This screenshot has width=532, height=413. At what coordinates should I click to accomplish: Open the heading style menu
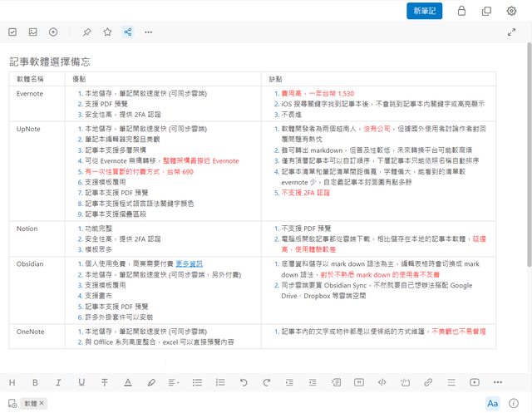pos(12,382)
